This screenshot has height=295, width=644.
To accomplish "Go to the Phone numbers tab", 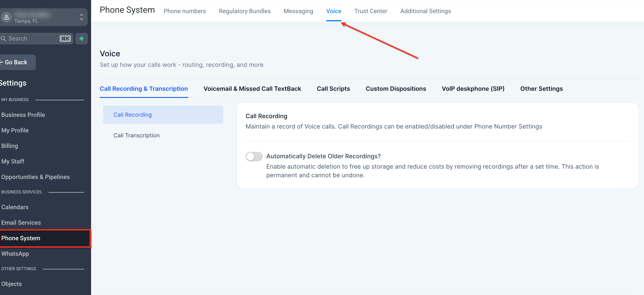I will click(x=185, y=11).
